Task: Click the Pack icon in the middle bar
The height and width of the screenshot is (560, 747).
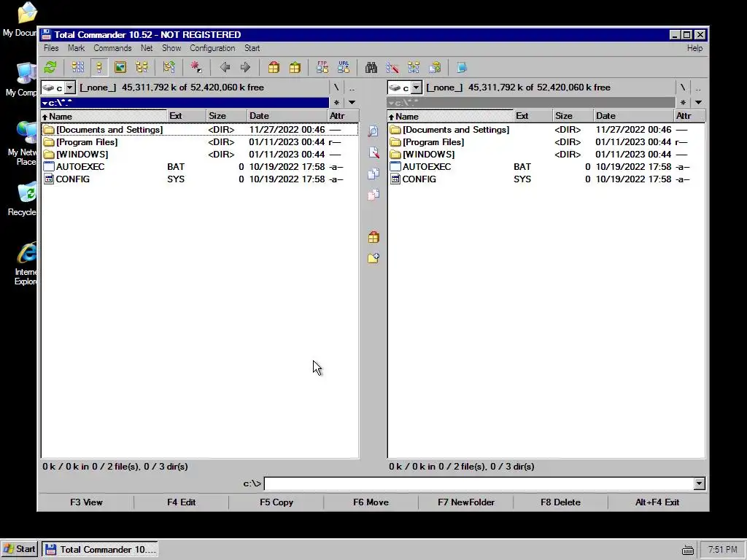Action: click(373, 237)
